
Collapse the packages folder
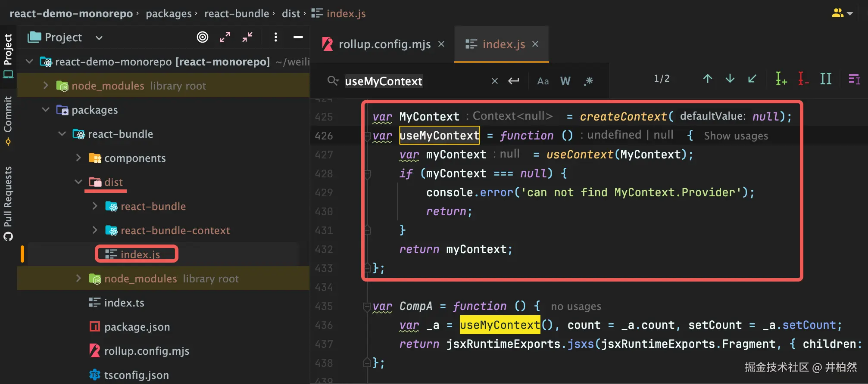click(x=46, y=110)
